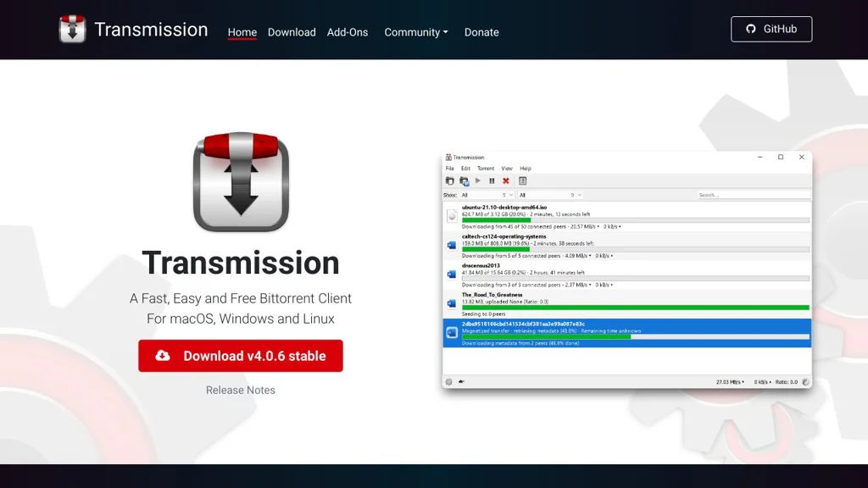Expand the Community dropdown menu
The image size is (868, 488).
pos(415,32)
